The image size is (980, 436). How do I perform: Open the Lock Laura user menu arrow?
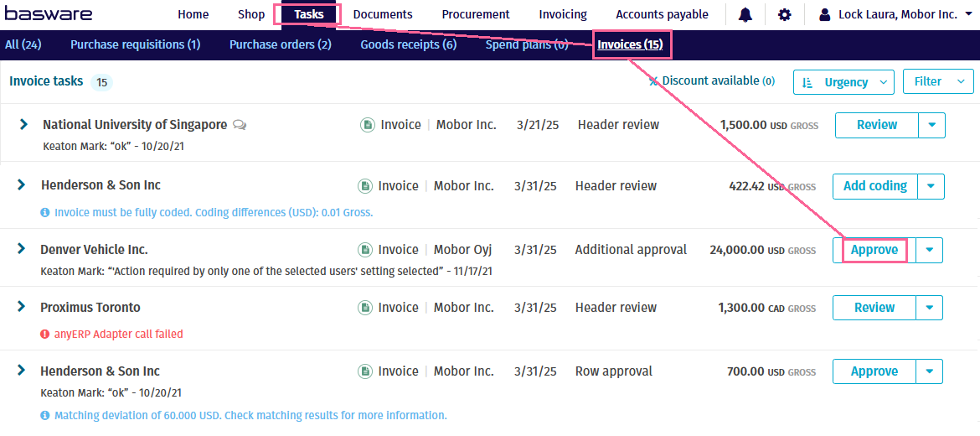pyautogui.click(x=969, y=13)
